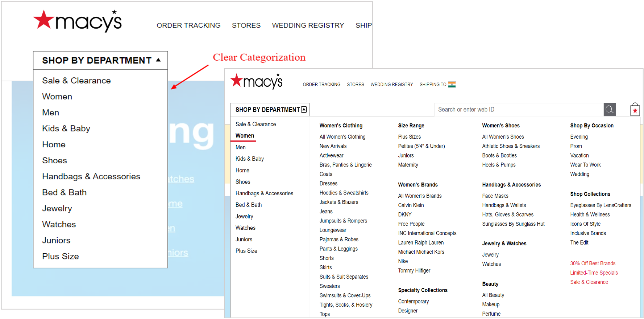Click the search magnifier icon
Screen dimensions: 644x319
[610, 109]
